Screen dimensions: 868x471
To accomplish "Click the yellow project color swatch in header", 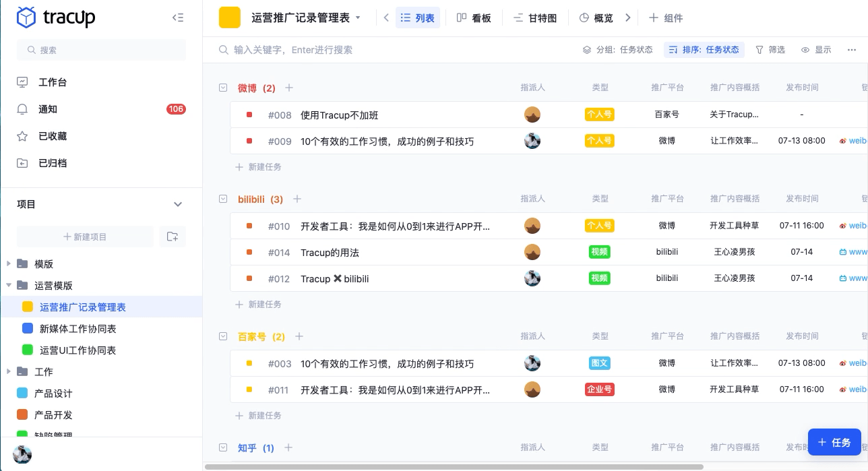I will [x=230, y=18].
